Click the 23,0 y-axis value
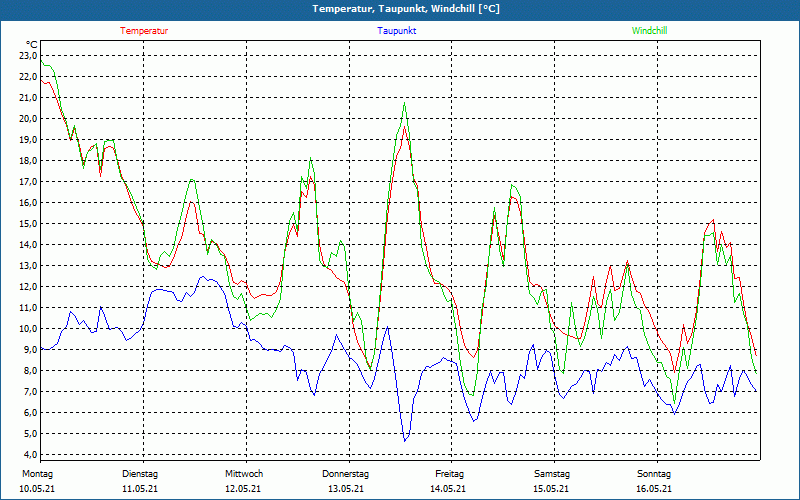Screen dimensions: 800x500 pyautogui.click(x=28, y=56)
